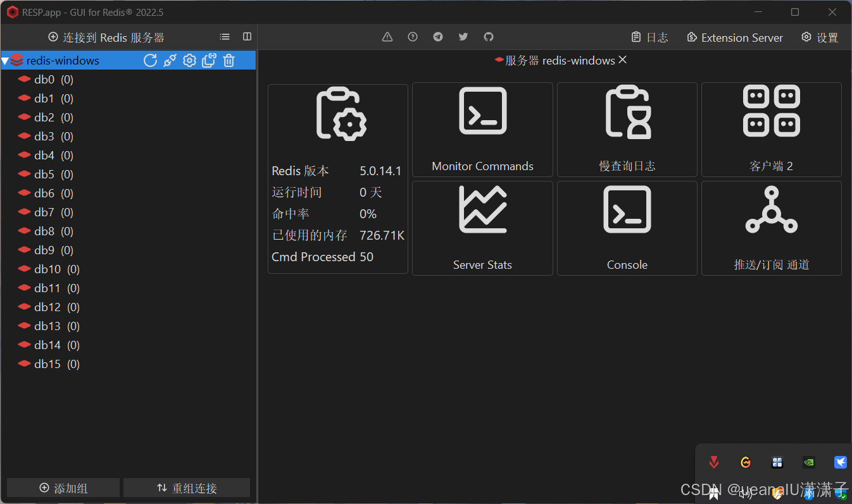Open Extension Server settings
This screenshot has width=852, height=504.
(735, 37)
